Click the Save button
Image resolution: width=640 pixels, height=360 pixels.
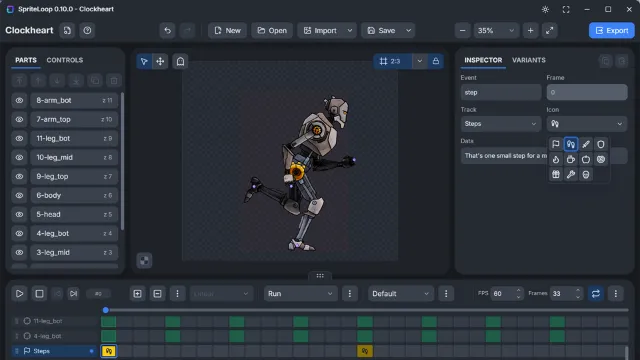click(x=382, y=31)
